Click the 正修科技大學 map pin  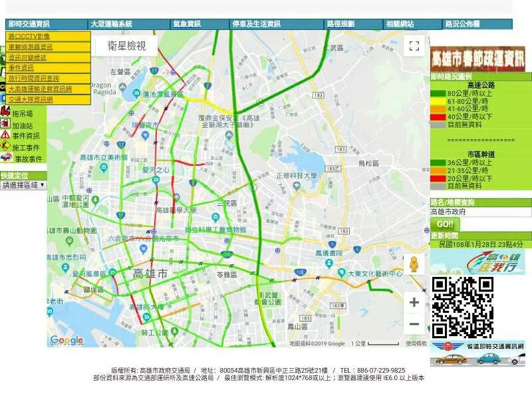(297, 186)
